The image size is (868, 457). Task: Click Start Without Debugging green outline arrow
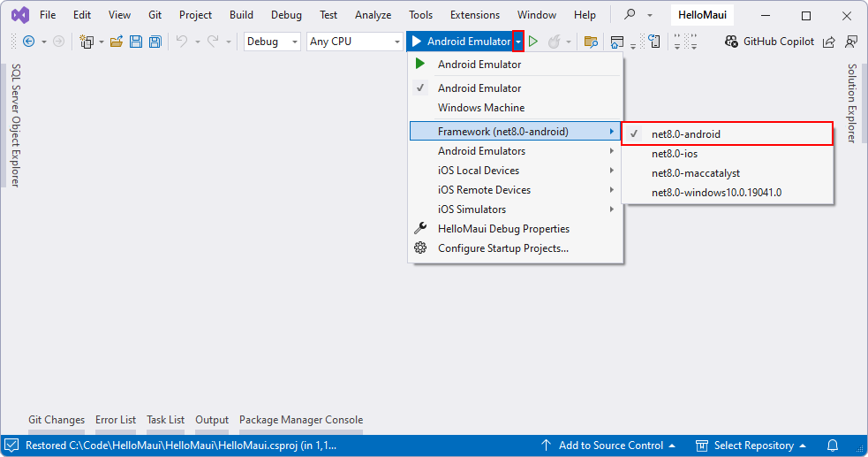tap(533, 42)
